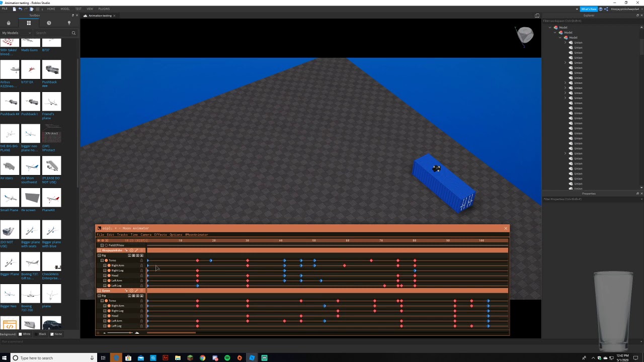Image resolution: width=644 pixels, height=362 pixels.
Task: Collapse Rig row under Eyxxn
Action: [99, 296]
